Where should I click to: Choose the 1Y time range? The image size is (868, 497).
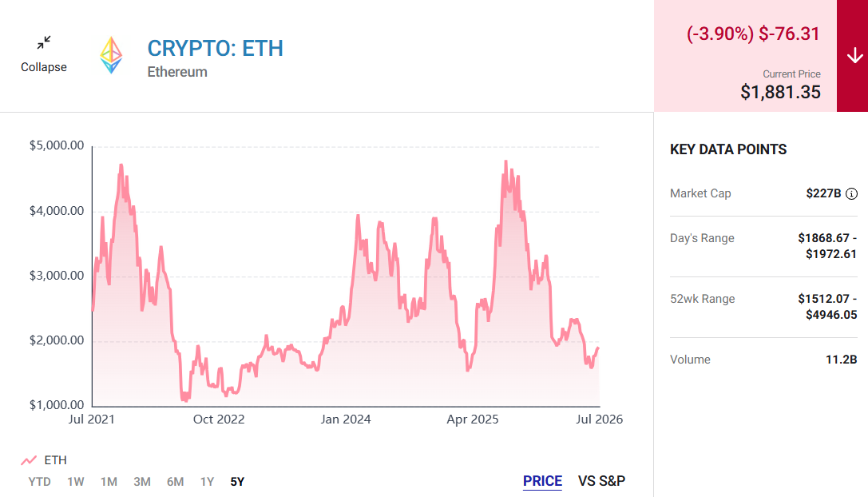click(207, 482)
